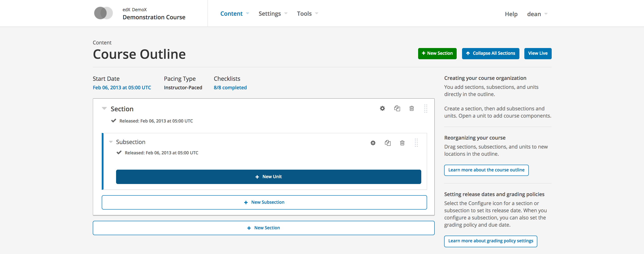Click Learn more about the course outline
This screenshot has width=644, height=254.
[x=486, y=170]
